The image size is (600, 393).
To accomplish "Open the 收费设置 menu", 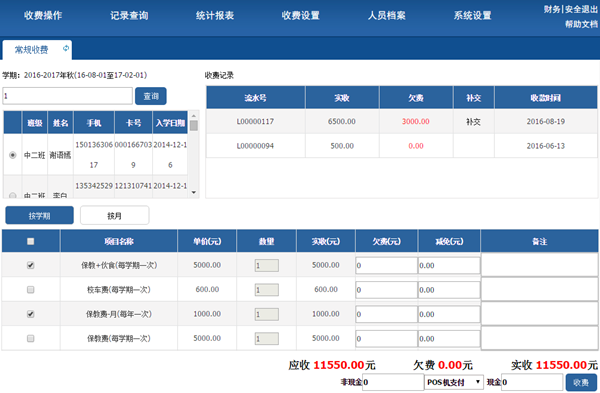I will [x=300, y=16].
